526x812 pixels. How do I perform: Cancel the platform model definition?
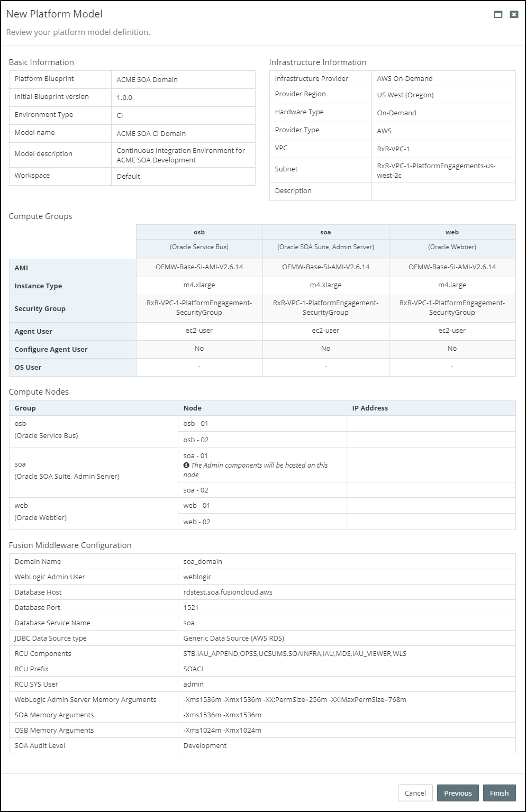coord(415,793)
